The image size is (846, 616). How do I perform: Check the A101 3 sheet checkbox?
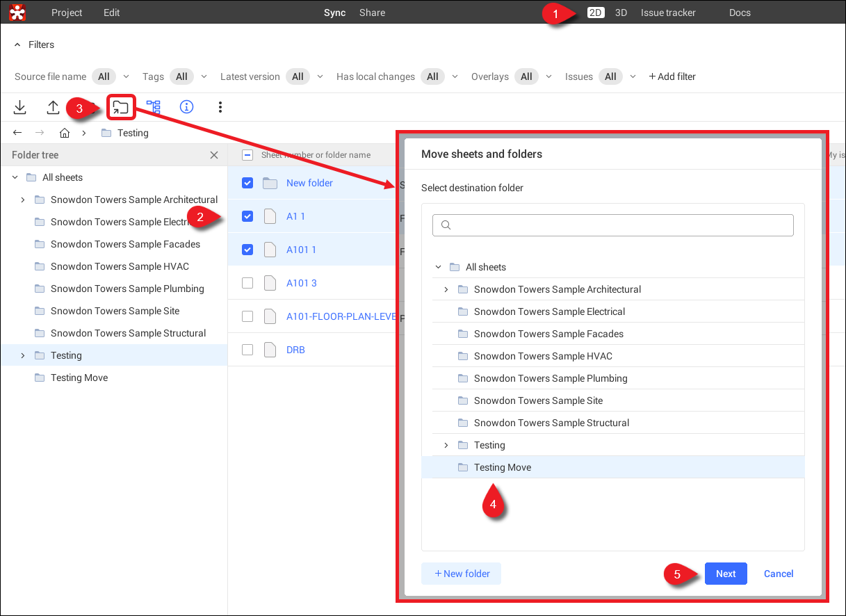pyautogui.click(x=247, y=283)
